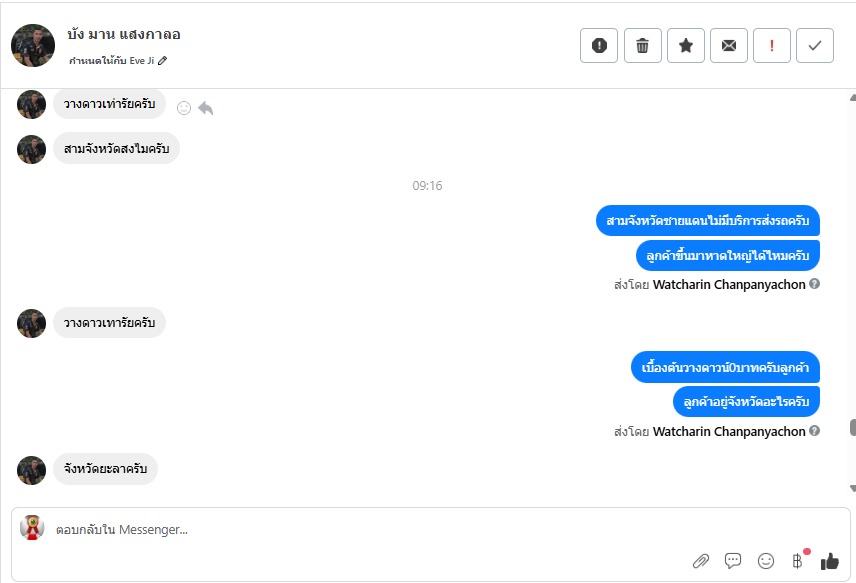This screenshot has height=583, width=856.
Task: Attach a file with paperclip icon
Action: click(701, 561)
